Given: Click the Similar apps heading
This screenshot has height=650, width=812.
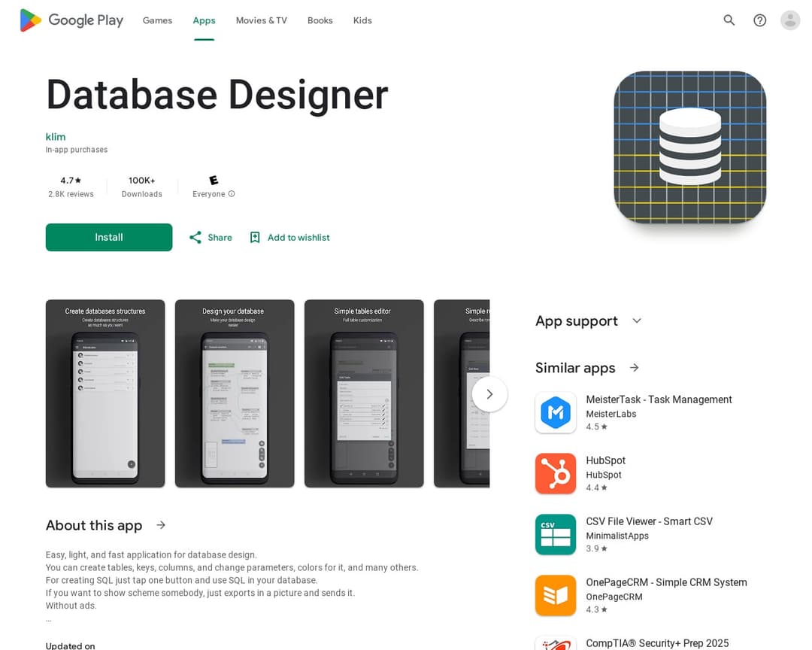Looking at the screenshot, I should pyautogui.click(x=575, y=367).
